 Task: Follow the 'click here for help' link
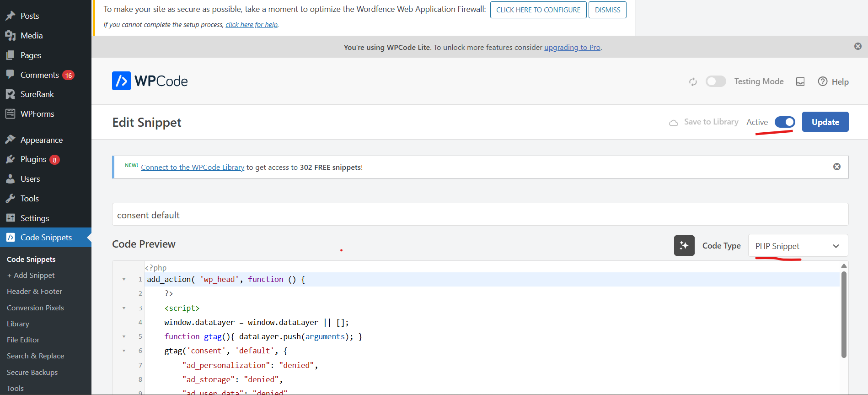pyautogui.click(x=252, y=25)
